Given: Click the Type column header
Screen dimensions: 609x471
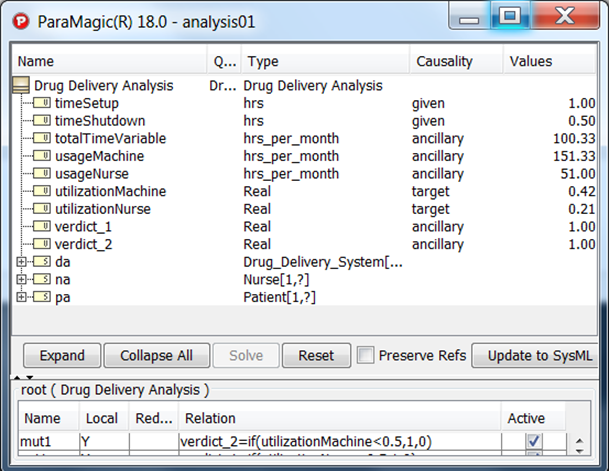Looking at the screenshot, I should click(x=325, y=61).
